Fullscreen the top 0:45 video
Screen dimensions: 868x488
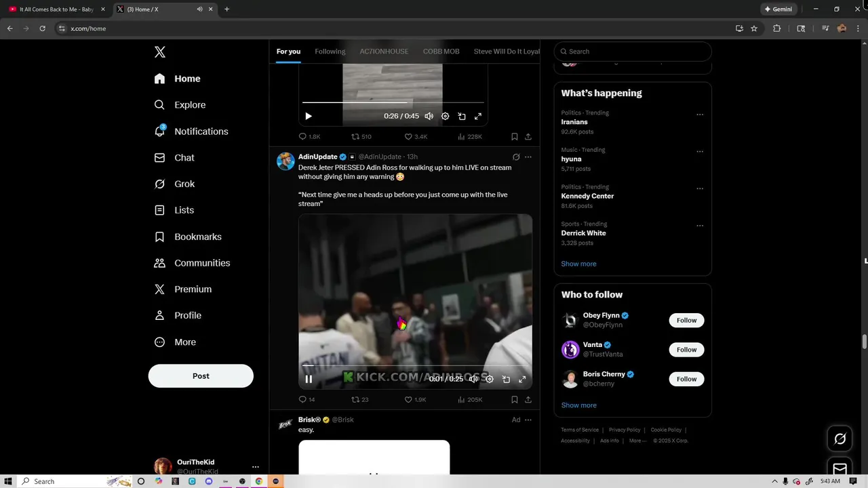(478, 116)
